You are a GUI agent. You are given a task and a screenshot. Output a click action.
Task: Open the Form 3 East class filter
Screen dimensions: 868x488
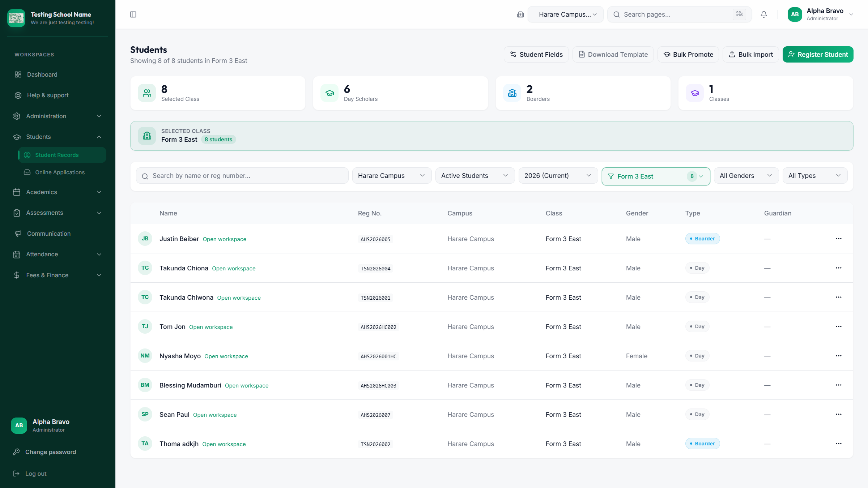[656, 176]
